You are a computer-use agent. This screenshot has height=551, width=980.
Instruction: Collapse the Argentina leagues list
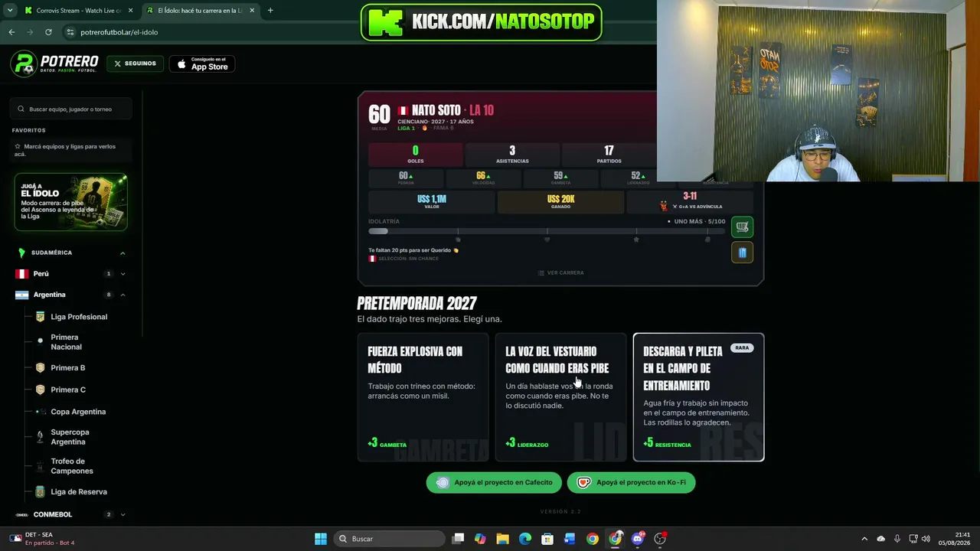point(122,295)
